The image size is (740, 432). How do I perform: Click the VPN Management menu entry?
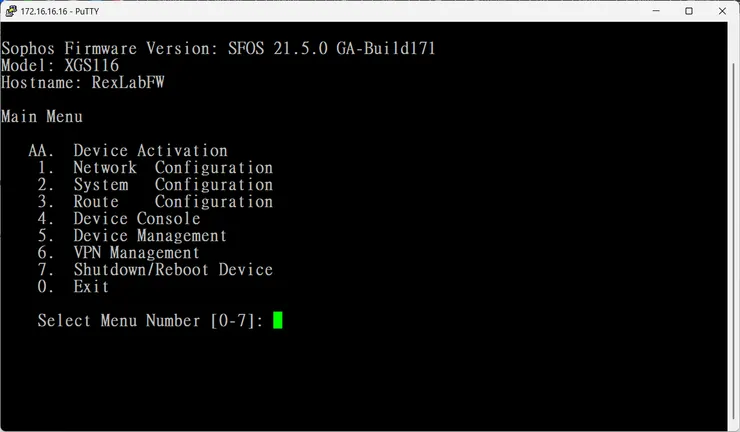click(x=136, y=253)
